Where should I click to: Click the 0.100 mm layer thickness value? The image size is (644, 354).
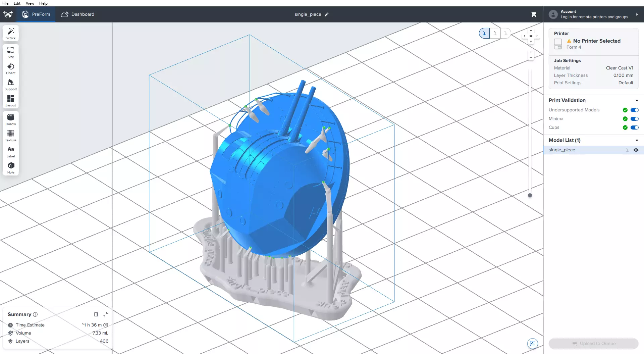point(623,75)
